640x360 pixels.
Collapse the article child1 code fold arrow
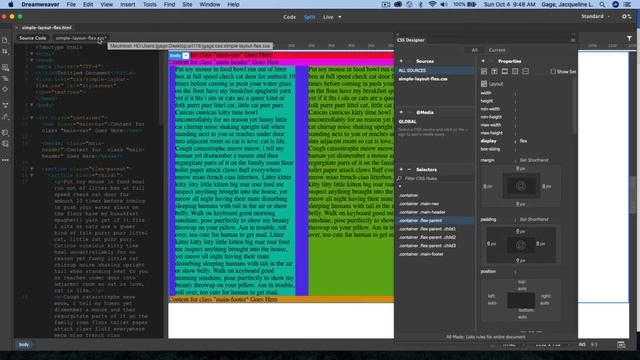[x=32, y=175]
